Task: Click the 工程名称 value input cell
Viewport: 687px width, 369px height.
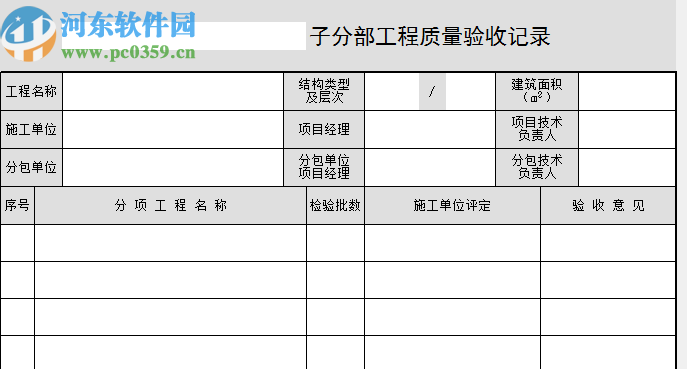Action: pyautogui.click(x=173, y=92)
